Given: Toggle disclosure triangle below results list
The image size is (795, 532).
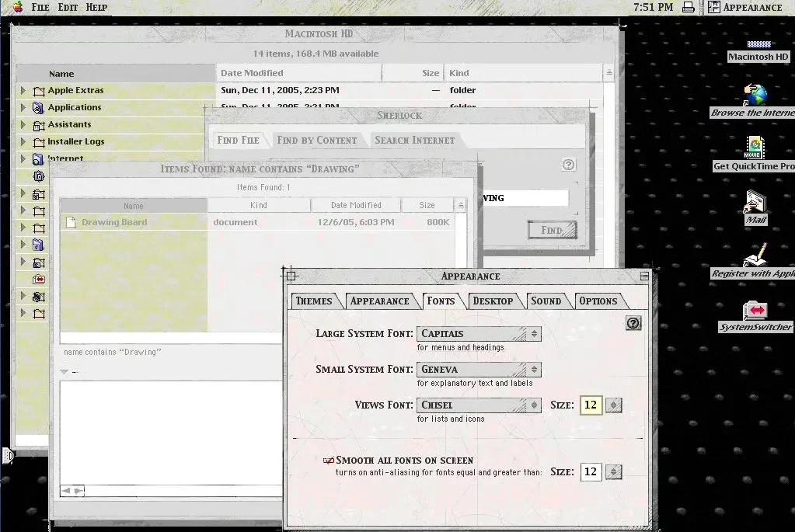Looking at the screenshot, I should pos(64,372).
